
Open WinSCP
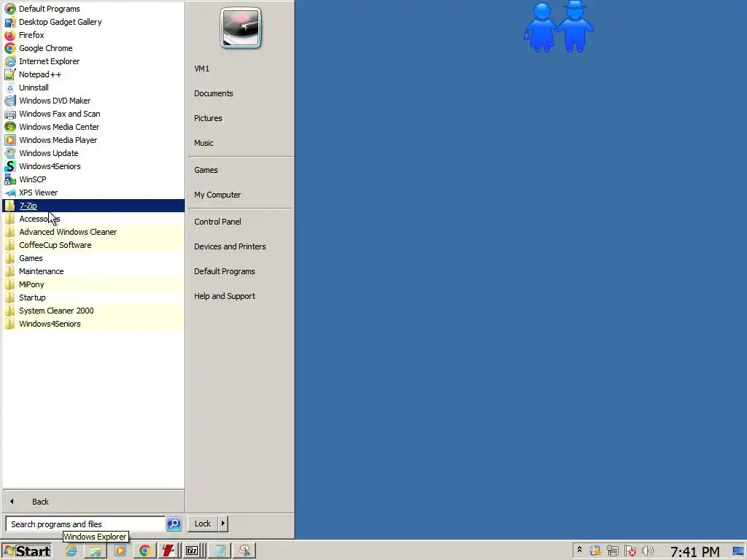point(93,179)
